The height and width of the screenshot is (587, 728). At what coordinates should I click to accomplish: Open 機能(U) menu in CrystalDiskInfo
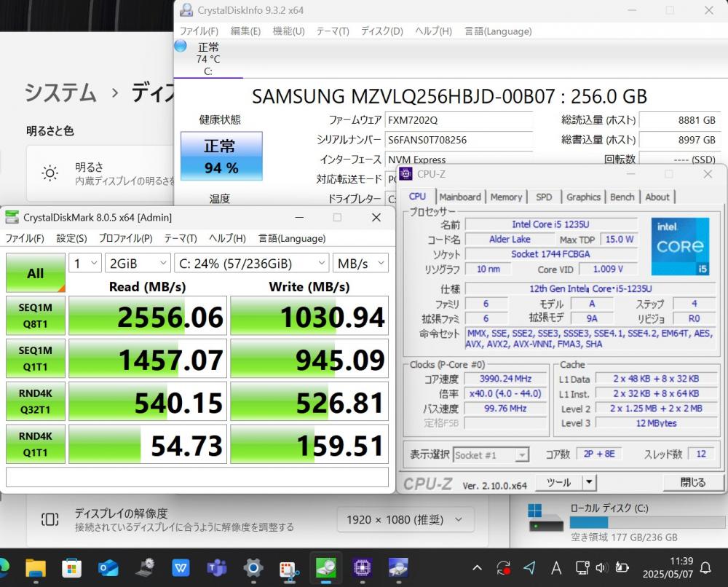(x=289, y=31)
